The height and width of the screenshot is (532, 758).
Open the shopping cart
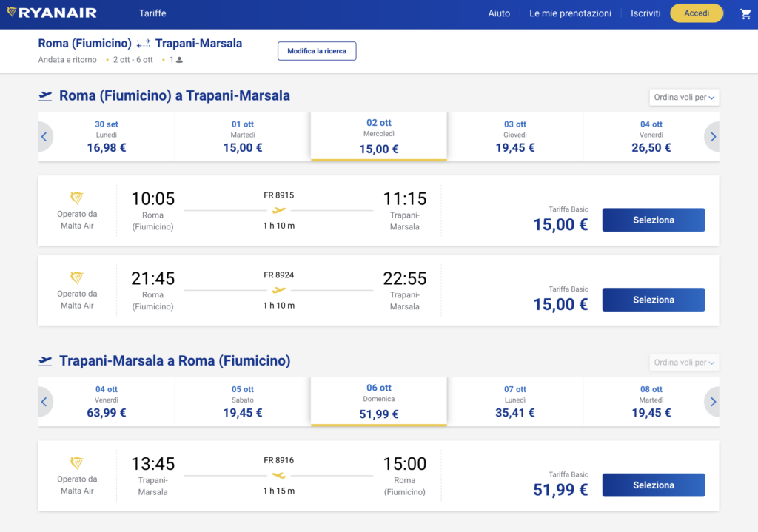745,14
